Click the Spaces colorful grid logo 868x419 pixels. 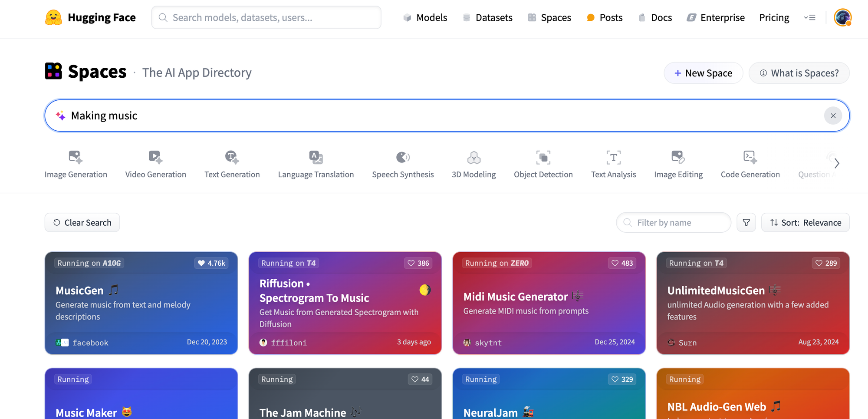[53, 71]
